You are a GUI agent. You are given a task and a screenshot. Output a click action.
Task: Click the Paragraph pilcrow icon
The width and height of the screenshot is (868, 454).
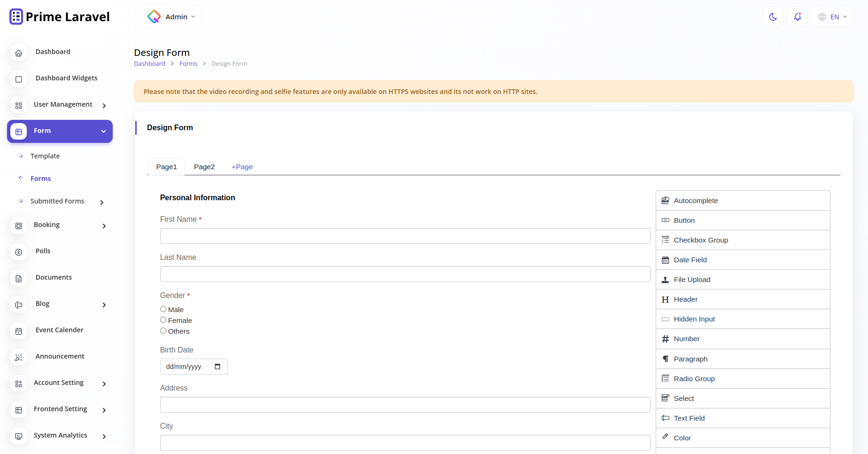(x=665, y=359)
